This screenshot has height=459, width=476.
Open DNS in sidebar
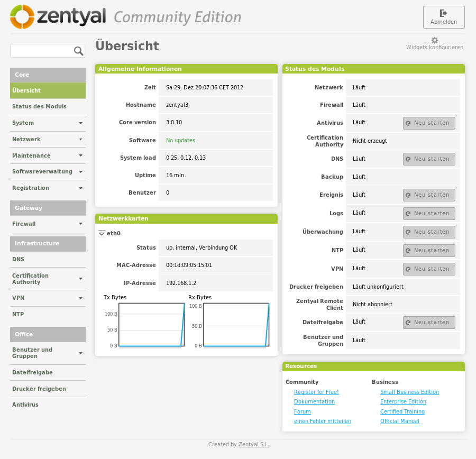click(48, 259)
